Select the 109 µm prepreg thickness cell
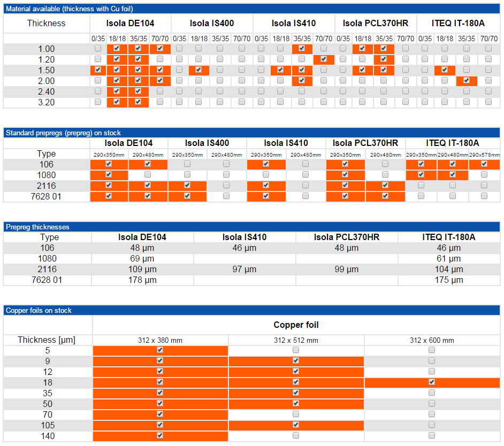Image resolution: width=504 pixels, height=446 pixels. click(x=142, y=270)
